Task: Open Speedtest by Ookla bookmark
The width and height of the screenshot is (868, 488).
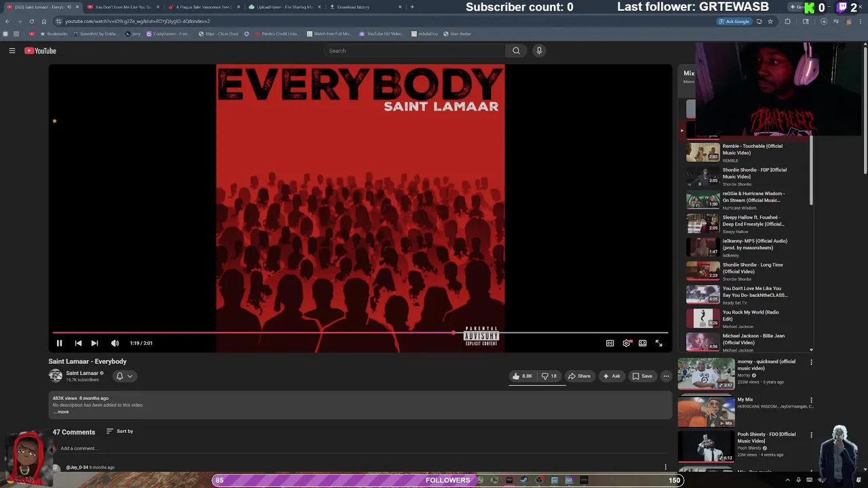Action: 96,34
